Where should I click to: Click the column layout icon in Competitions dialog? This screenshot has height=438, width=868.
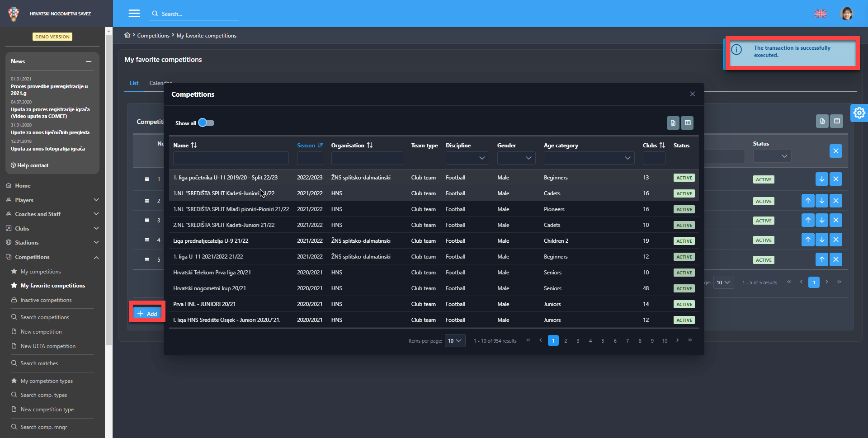[x=687, y=123]
